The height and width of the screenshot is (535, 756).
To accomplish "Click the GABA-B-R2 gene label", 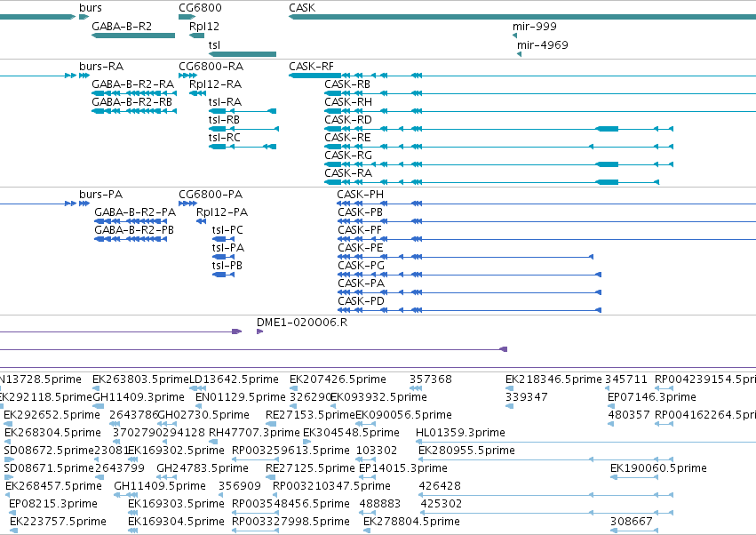I will [122, 26].
